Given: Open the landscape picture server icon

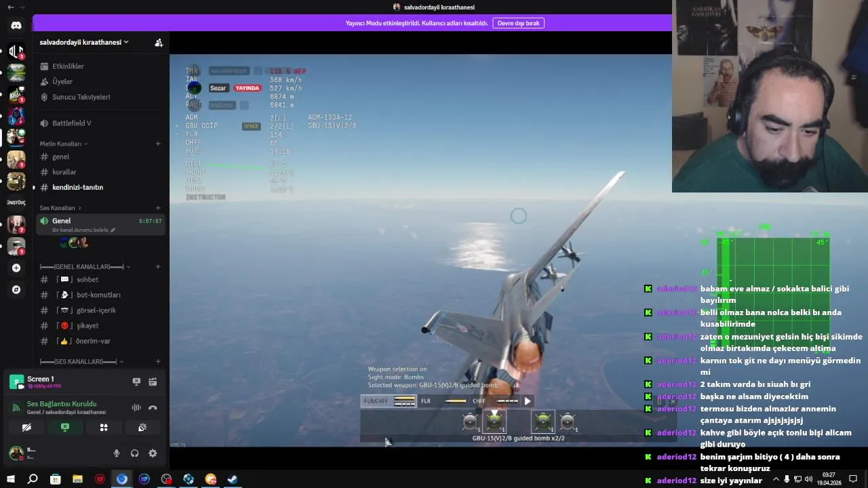Looking at the screenshot, I should pyautogui.click(x=16, y=73).
